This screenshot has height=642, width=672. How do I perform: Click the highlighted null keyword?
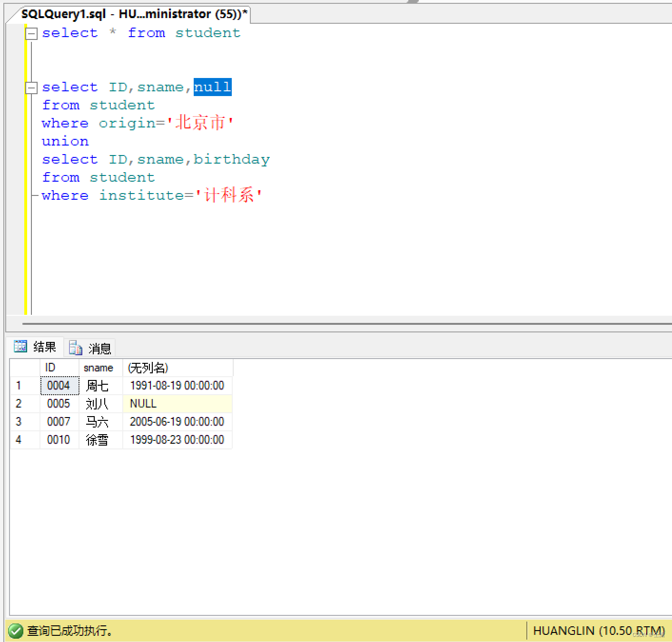click(x=212, y=87)
